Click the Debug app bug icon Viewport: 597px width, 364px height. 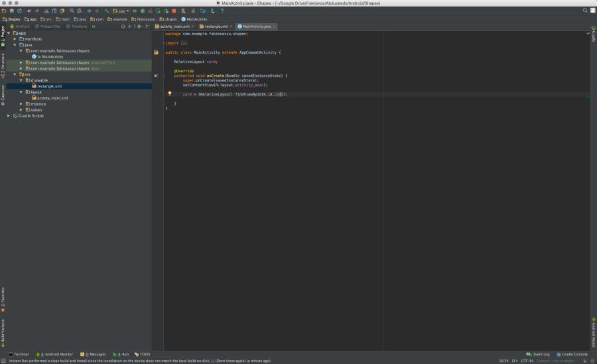pos(143,11)
